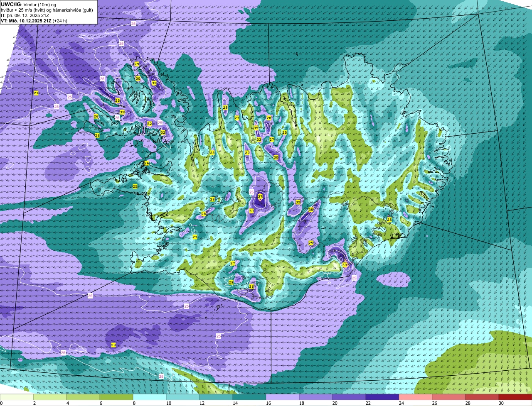
Task: Select the 2–4 m/s light yellow-green legend swatch
Action: (x=50, y=397)
